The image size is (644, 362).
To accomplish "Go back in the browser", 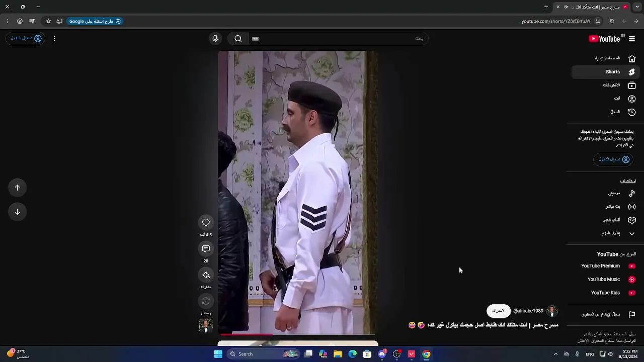I will coord(636,21).
